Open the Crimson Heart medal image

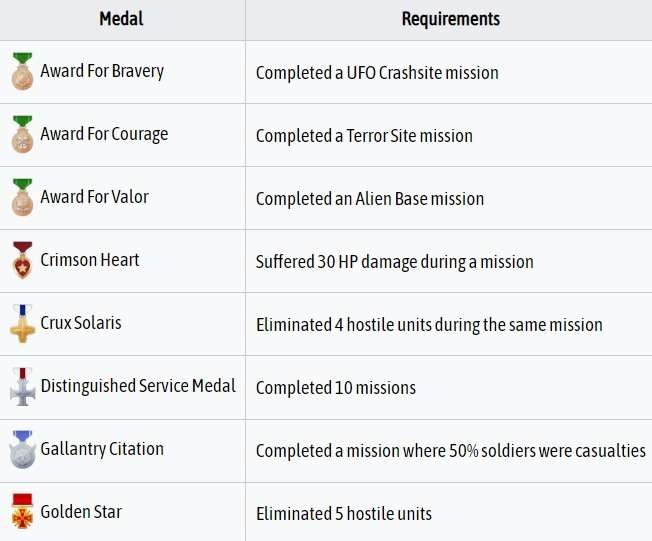(22, 260)
